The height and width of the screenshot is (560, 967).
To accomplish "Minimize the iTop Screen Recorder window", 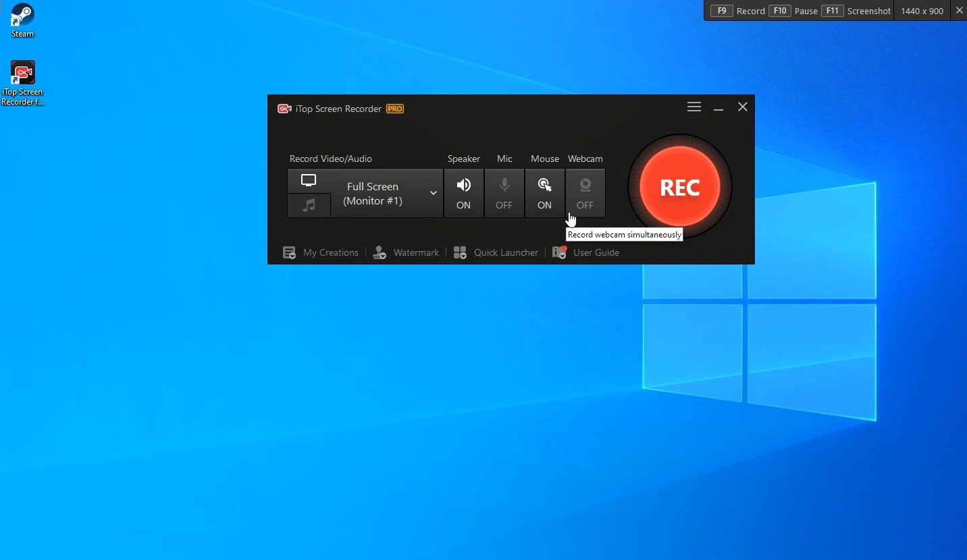I will 718,107.
